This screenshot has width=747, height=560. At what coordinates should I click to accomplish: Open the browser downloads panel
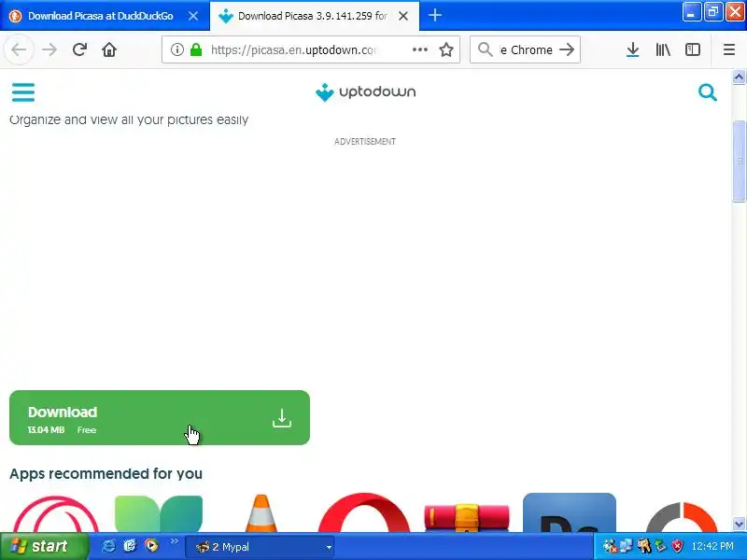(633, 49)
